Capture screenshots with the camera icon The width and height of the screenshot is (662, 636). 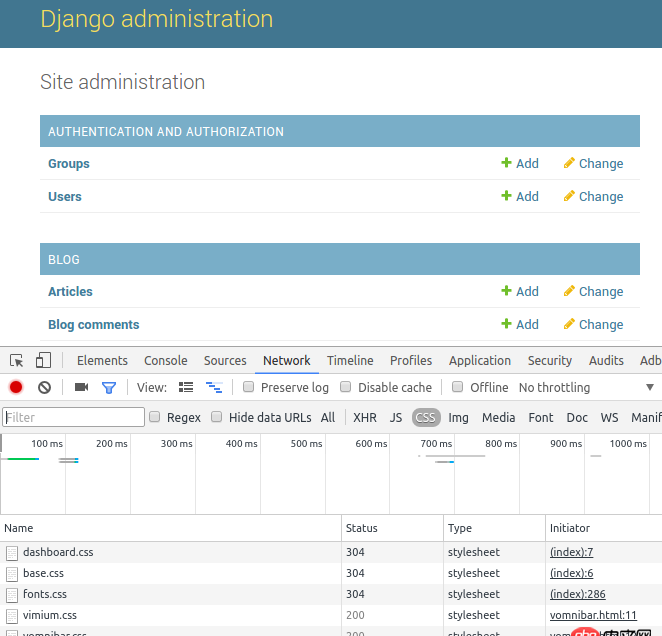(81, 387)
